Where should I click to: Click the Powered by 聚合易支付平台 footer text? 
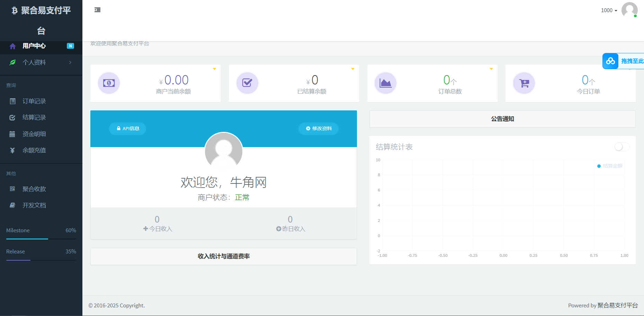tap(603, 306)
